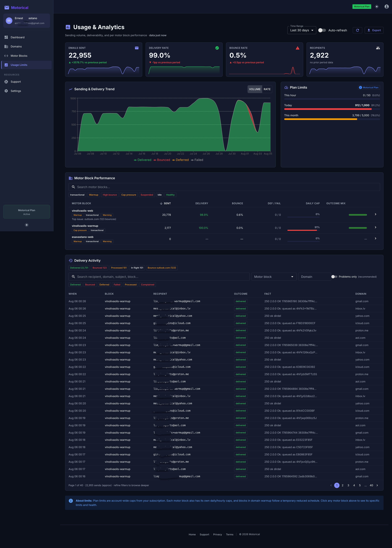Click the Dashboard grid icon

(6, 37)
